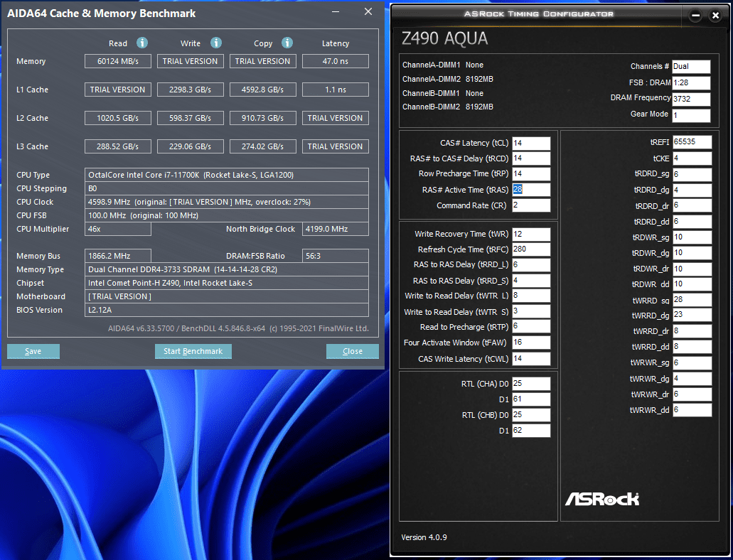This screenshot has height=560, width=733.
Task: Click the Save button in AIDA64
Action: 33,351
